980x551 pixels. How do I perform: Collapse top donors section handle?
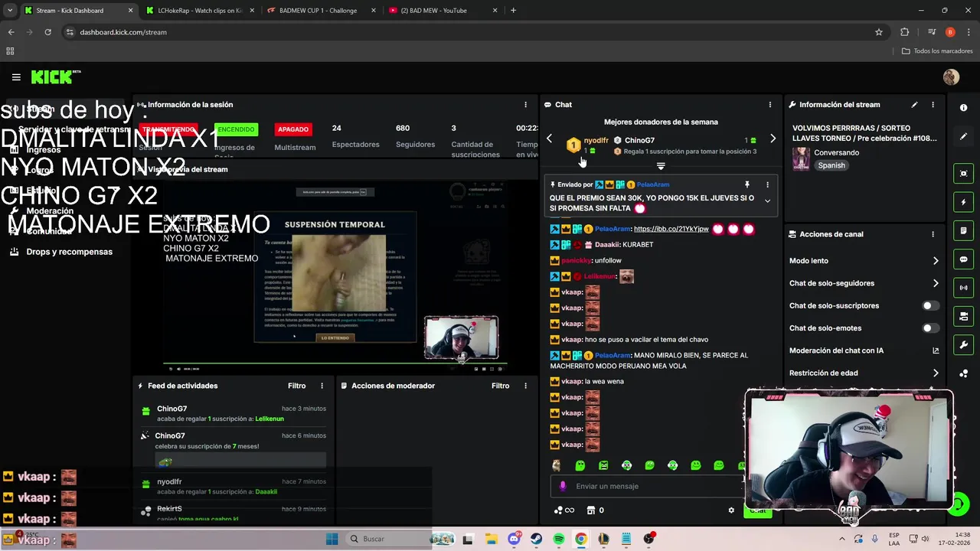pyautogui.click(x=661, y=166)
